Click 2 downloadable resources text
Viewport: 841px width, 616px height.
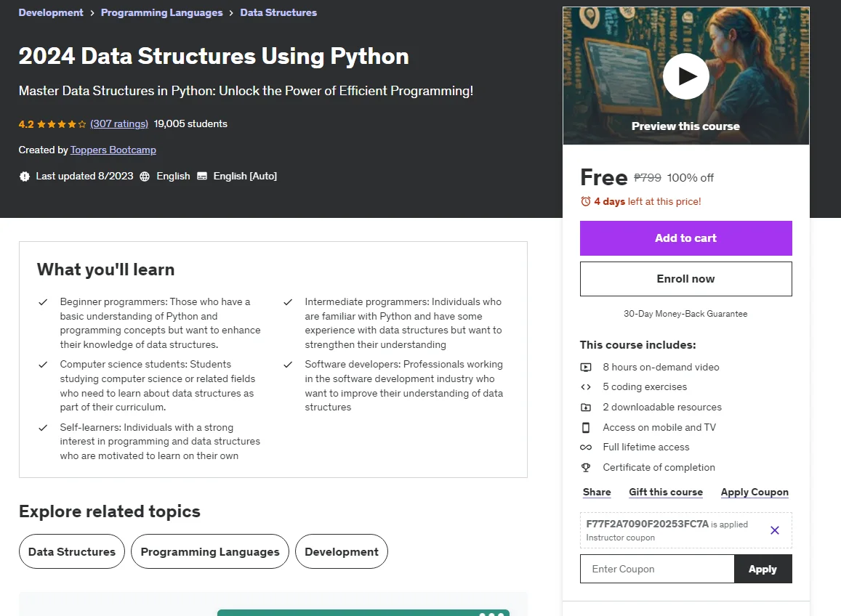point(662,408)
